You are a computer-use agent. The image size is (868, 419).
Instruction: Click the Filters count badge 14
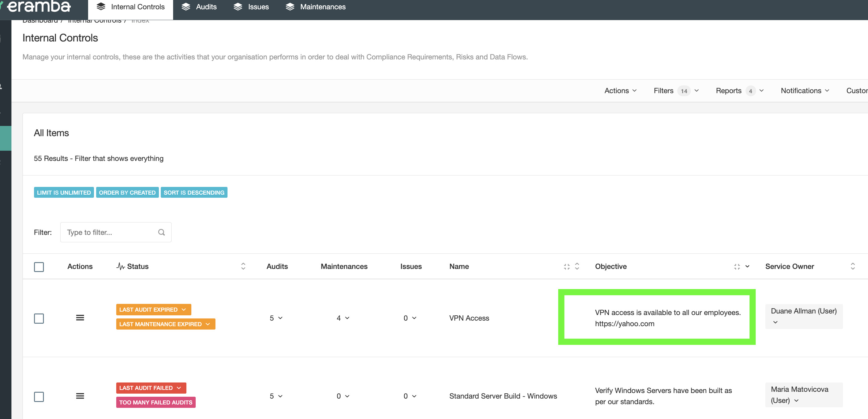pyautogui.click(x=684, y=91)
